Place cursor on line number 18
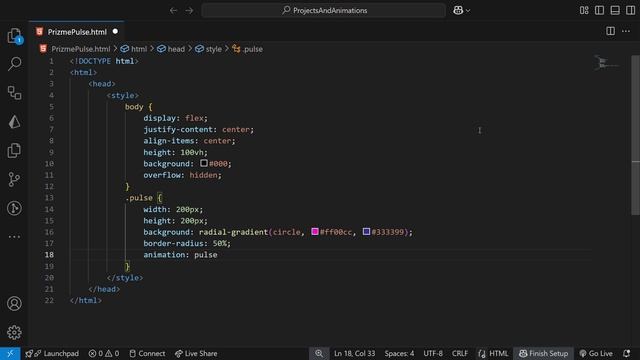 pos(49,255)
